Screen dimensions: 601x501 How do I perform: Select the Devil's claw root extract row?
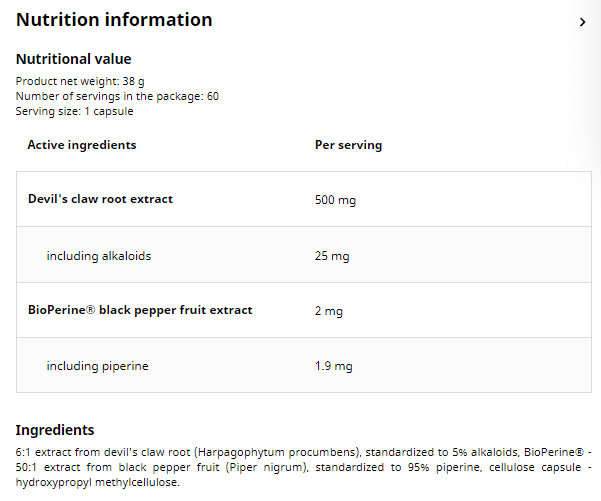click(100, 199)
